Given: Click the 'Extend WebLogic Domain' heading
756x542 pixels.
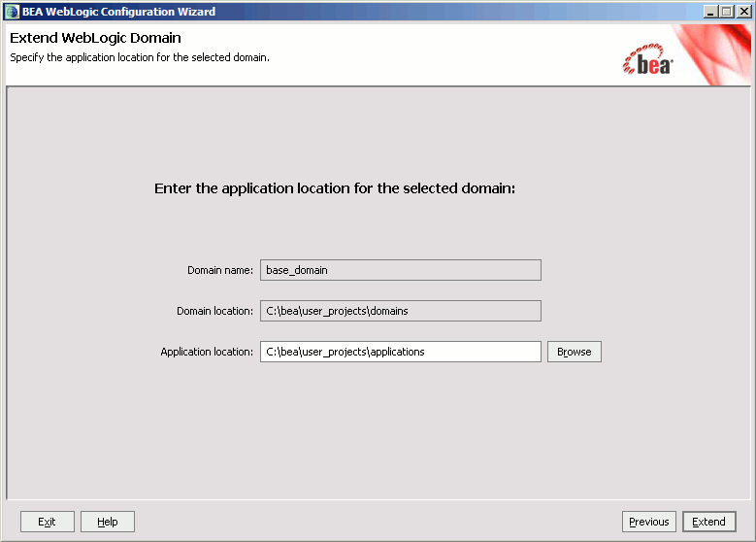Looking at the screenshot, I should point(95,38).
